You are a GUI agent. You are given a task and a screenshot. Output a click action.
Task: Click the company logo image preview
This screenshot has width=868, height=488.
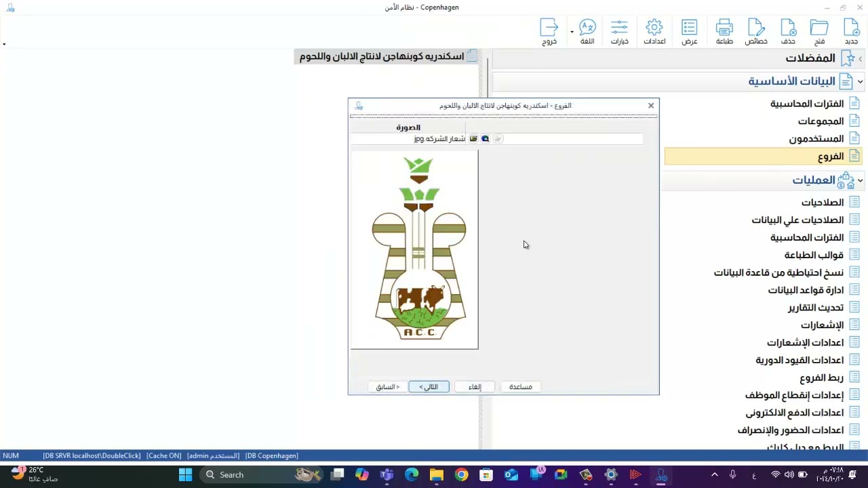(414, 249)
